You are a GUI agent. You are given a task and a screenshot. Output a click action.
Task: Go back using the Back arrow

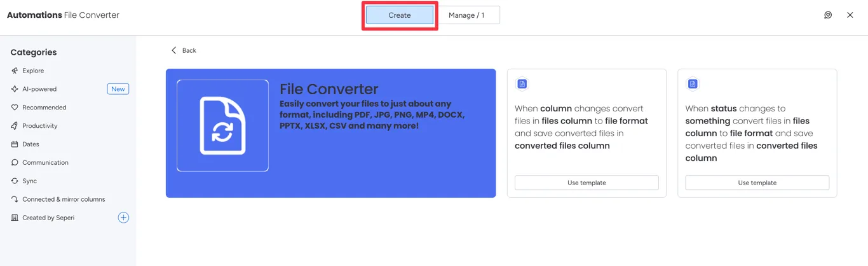(x=174, y=50)
